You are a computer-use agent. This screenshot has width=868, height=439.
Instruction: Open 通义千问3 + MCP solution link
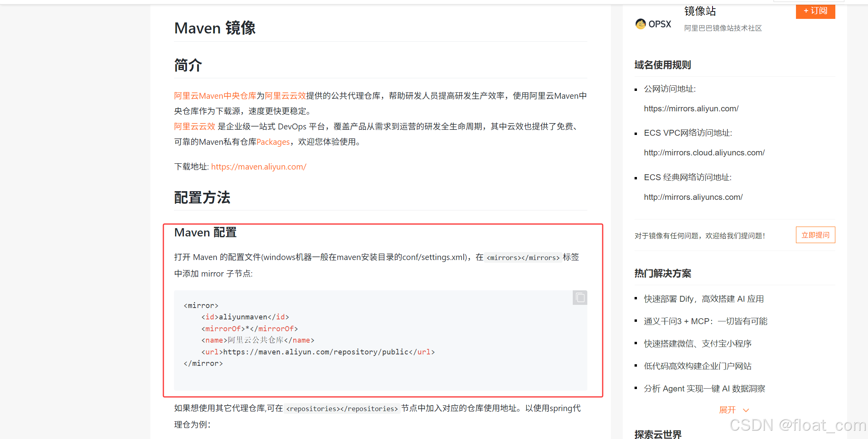(x=705, y=321)
